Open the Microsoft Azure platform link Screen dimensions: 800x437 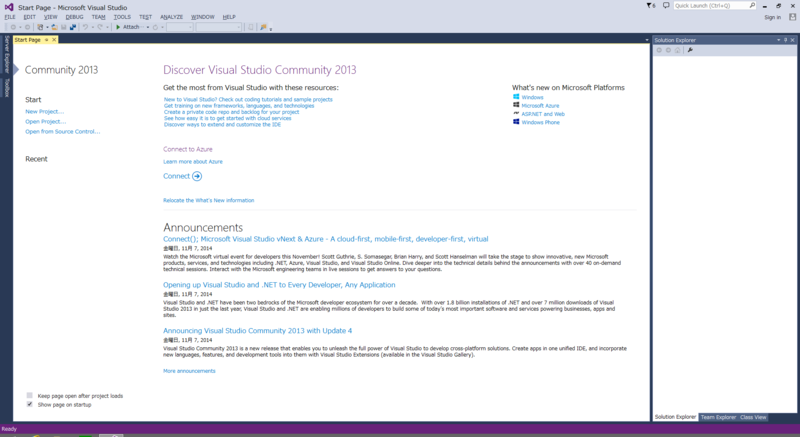point(540,106)
